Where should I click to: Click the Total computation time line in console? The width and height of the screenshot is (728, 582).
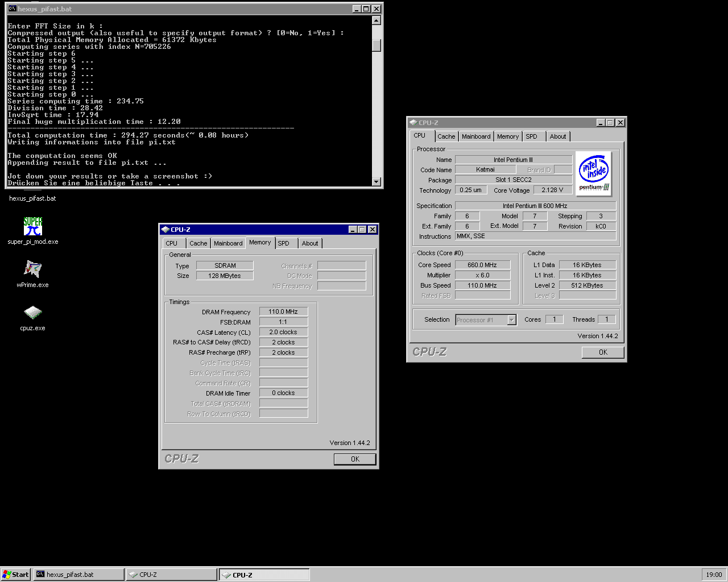pyautogui.click(x=128, y=135)
